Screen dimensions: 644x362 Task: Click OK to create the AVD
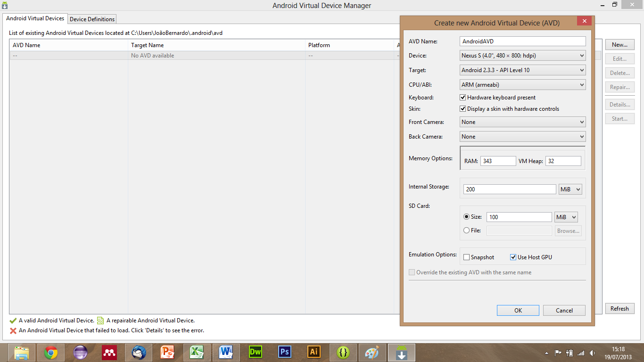(518, 311)
